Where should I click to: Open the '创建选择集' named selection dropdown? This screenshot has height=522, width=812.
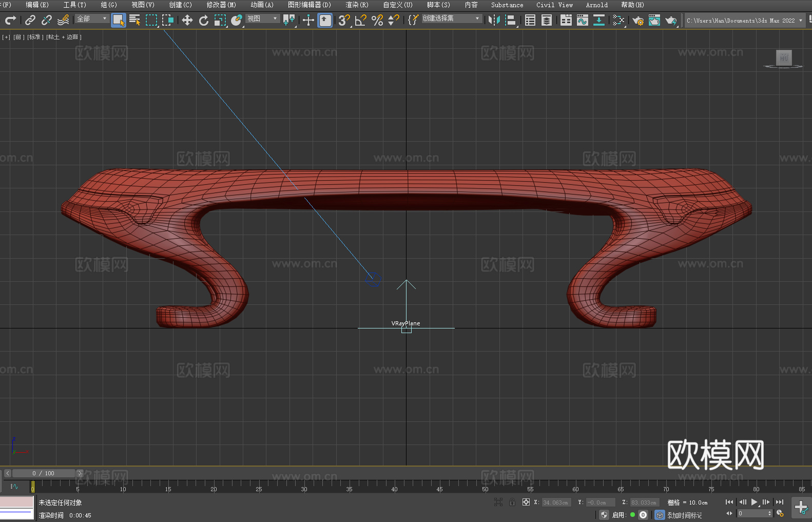click(452, 18)
